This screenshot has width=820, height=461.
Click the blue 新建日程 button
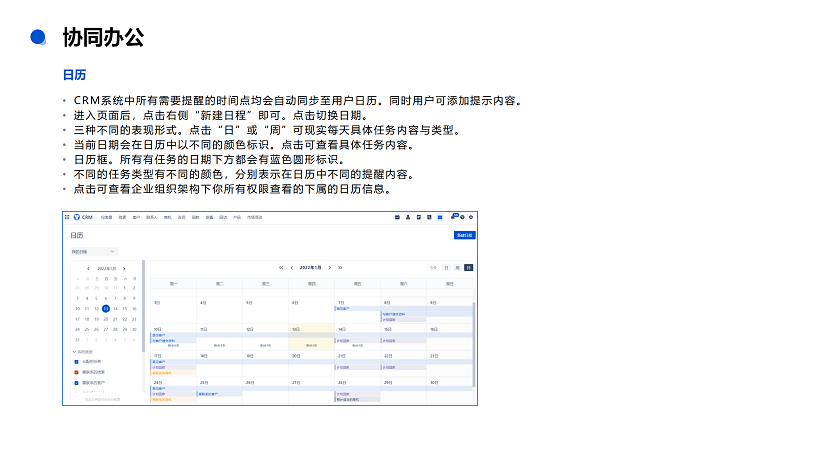click(464, 235)
